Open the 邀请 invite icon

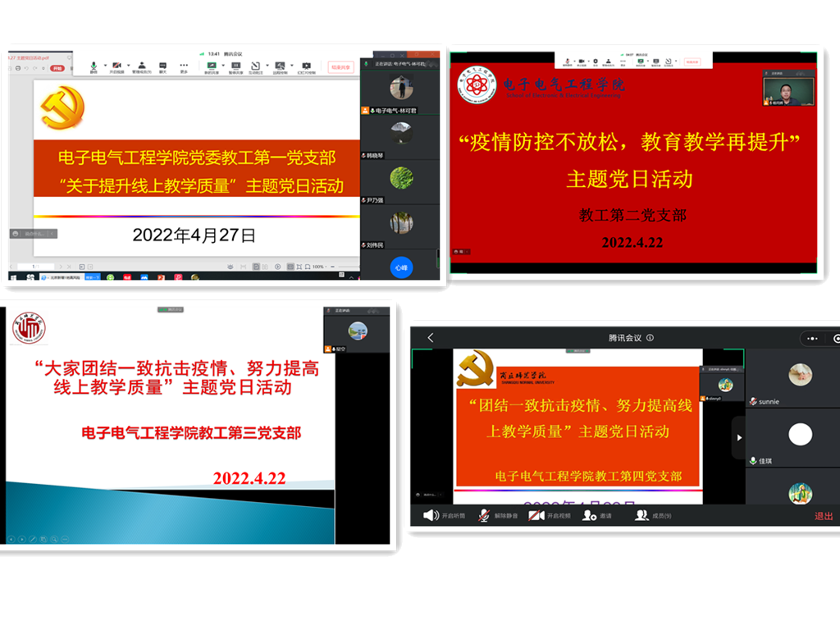(x=589, y=515)
